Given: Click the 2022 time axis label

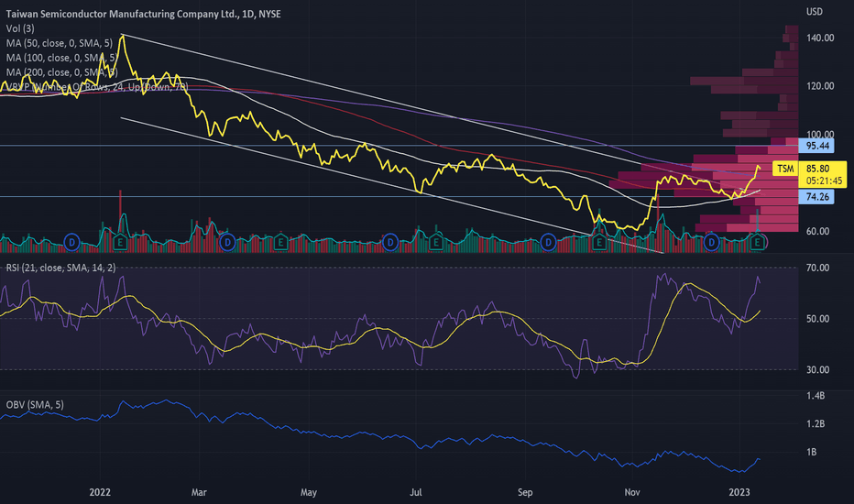Looking at the screenshot, I should click(x=100, y=493).
